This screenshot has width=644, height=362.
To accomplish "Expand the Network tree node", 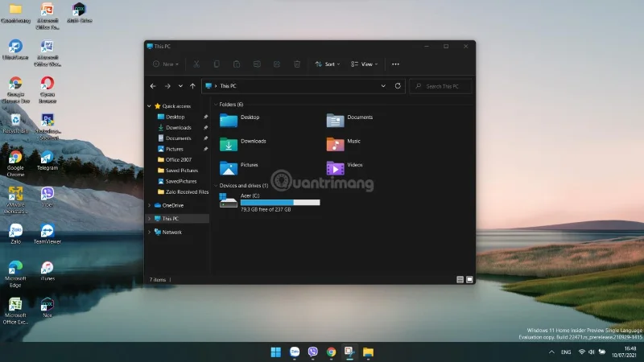I will pos(149,232).
